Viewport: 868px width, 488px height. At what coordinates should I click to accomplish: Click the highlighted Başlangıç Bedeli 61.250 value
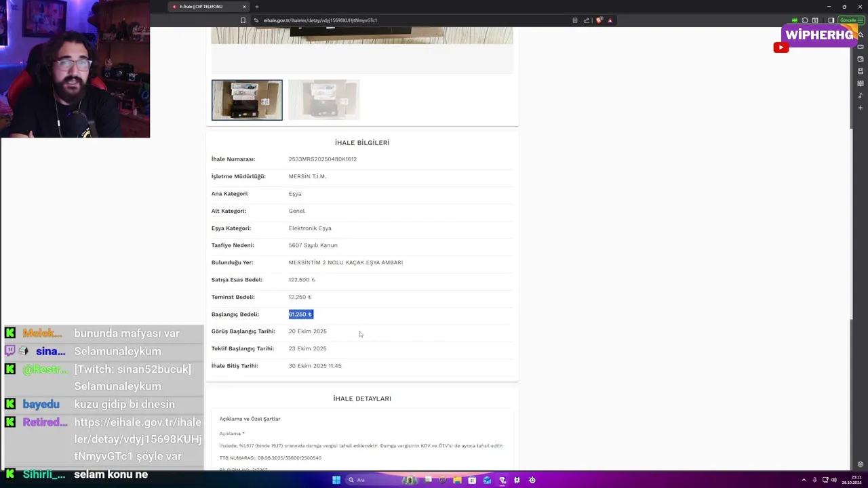point(300,314)
